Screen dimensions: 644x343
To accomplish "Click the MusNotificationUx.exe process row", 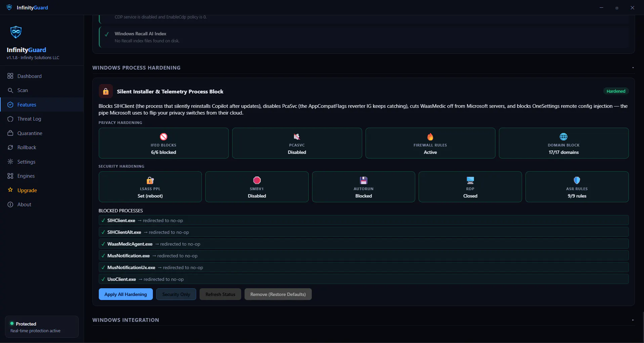I will click(x=363, y=267).
